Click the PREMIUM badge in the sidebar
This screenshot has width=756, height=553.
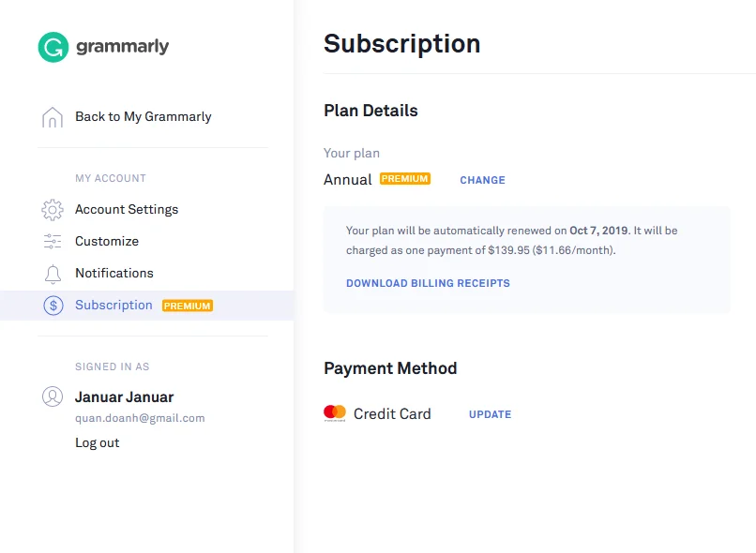(x=188, y=306)
